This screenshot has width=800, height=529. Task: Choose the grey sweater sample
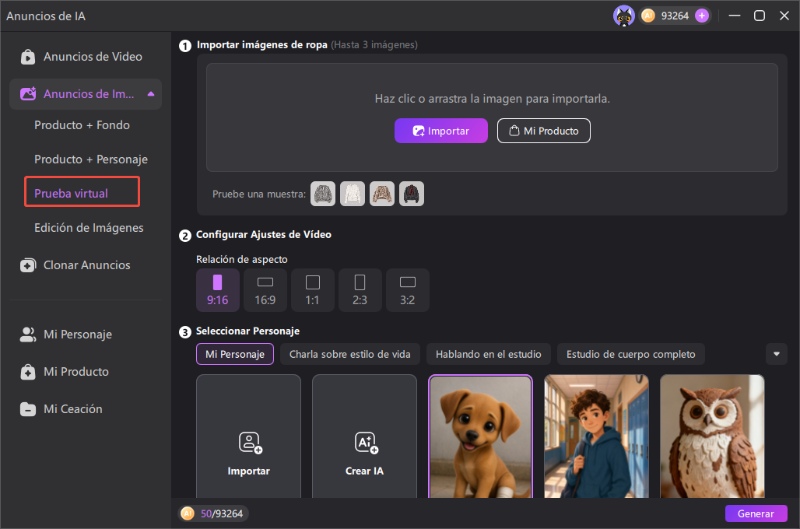click(x=323, y=194)
